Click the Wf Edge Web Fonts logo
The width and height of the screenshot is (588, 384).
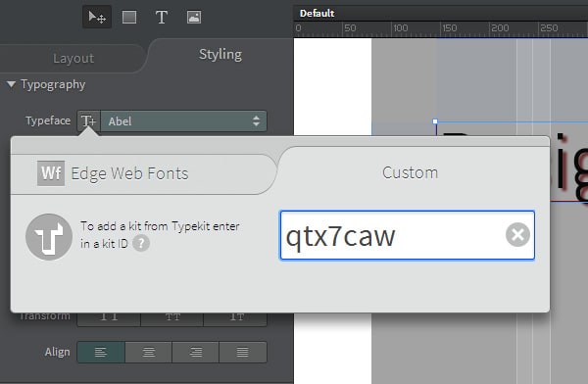click(51, 173)
